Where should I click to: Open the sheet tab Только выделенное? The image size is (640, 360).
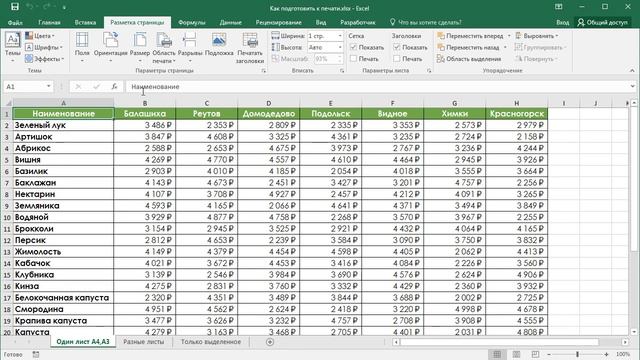[x=211, y=342]
